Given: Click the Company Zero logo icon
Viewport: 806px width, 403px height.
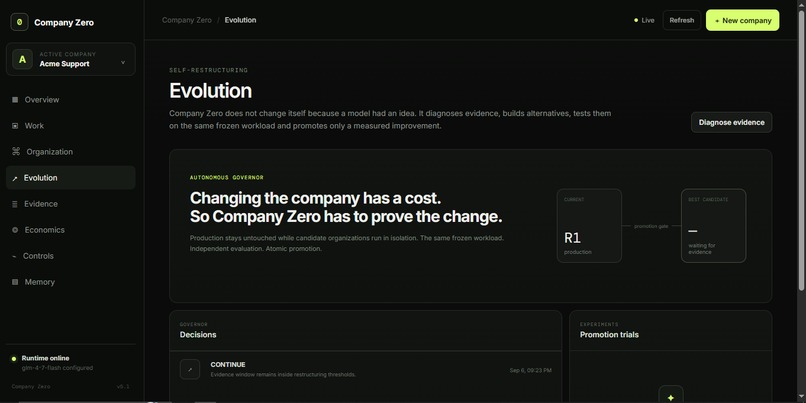Looking at the screenshot, I should [20, 22].
